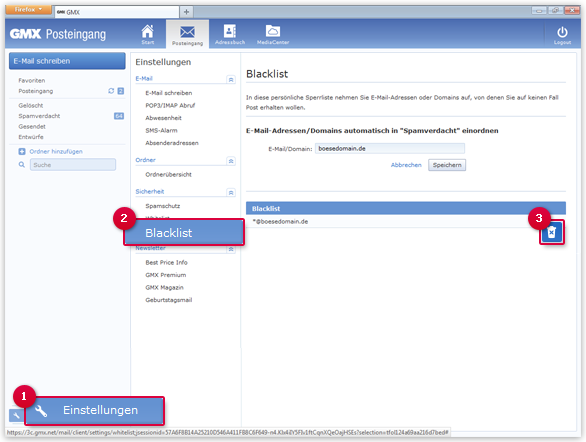Open the Favoriten folder
The width and height of the screenshot is (586, 442).
(x=32, y=80)
